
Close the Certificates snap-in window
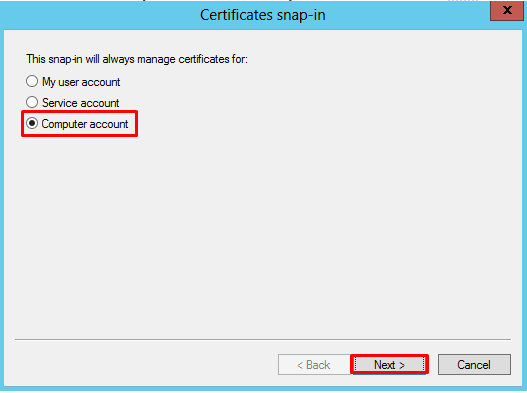pos(508,10)
